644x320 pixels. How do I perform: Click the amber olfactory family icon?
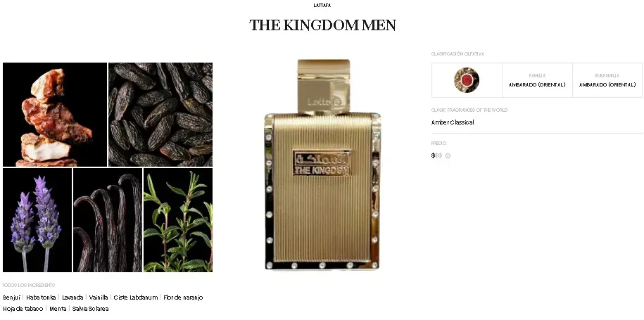[x=467, y=80]
